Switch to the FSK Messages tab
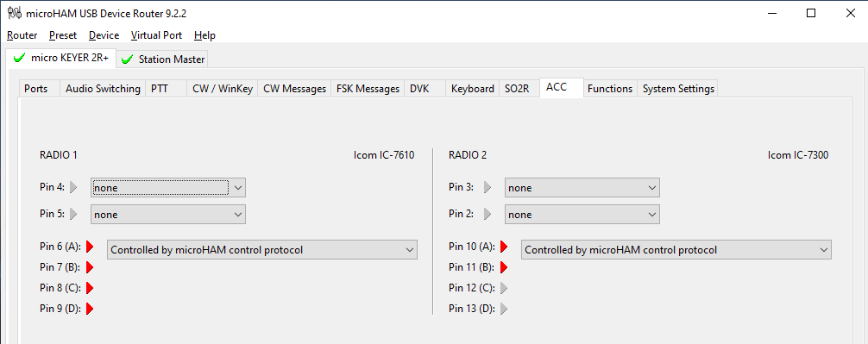 368,89
